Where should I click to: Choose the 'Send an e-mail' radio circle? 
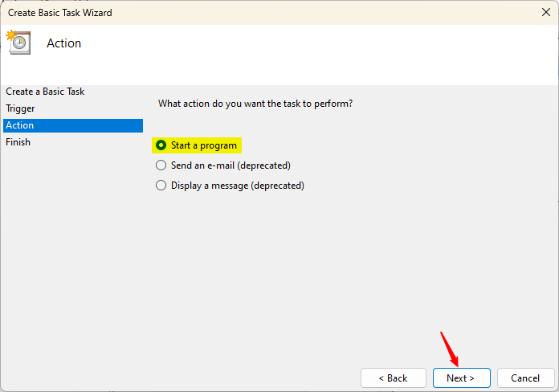(161, 165)
